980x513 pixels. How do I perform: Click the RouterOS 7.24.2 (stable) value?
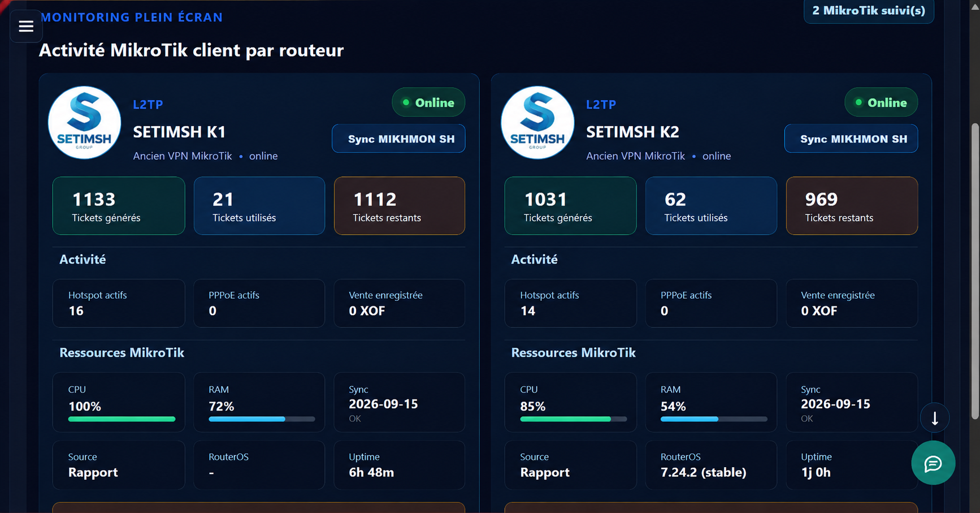coord(704,473)
